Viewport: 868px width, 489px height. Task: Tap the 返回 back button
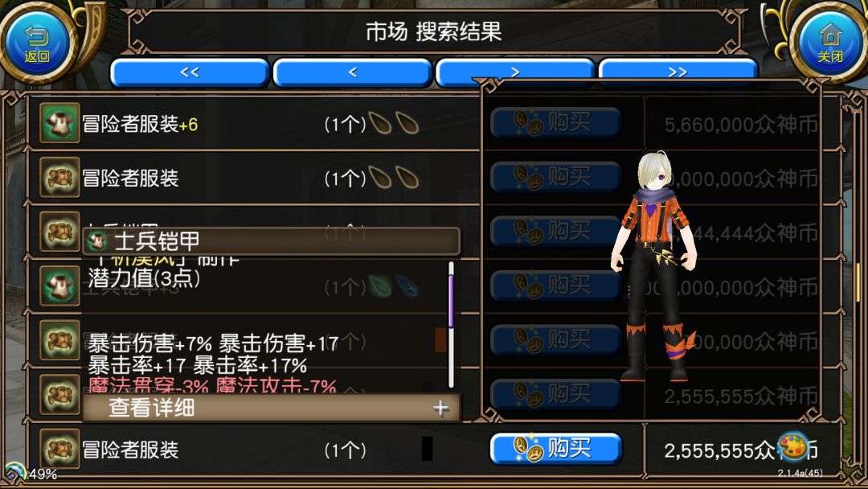[37, 43]
